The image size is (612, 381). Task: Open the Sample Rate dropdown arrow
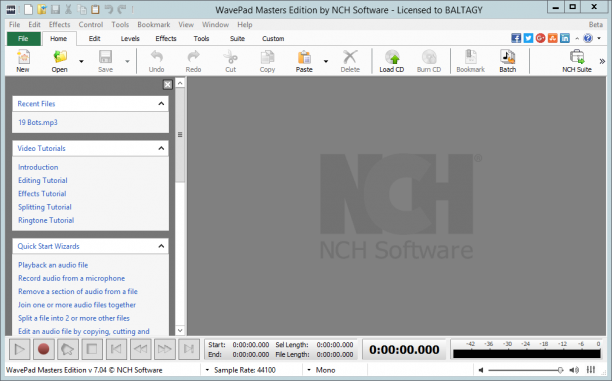207,370
